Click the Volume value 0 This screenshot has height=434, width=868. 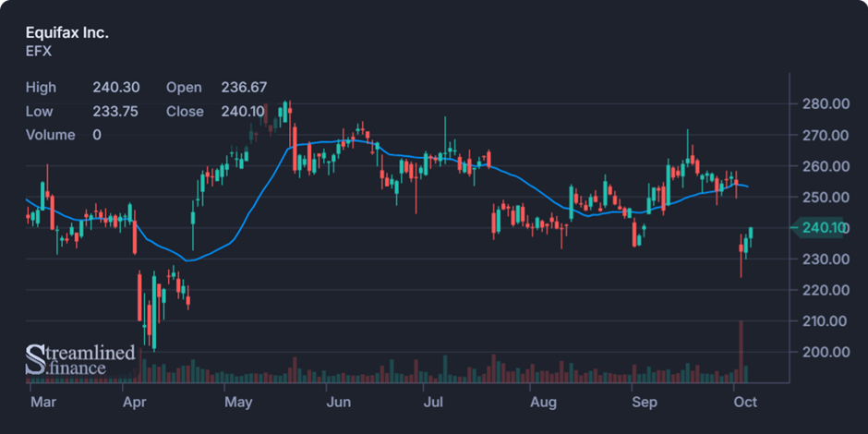click(x=97, y=135)
